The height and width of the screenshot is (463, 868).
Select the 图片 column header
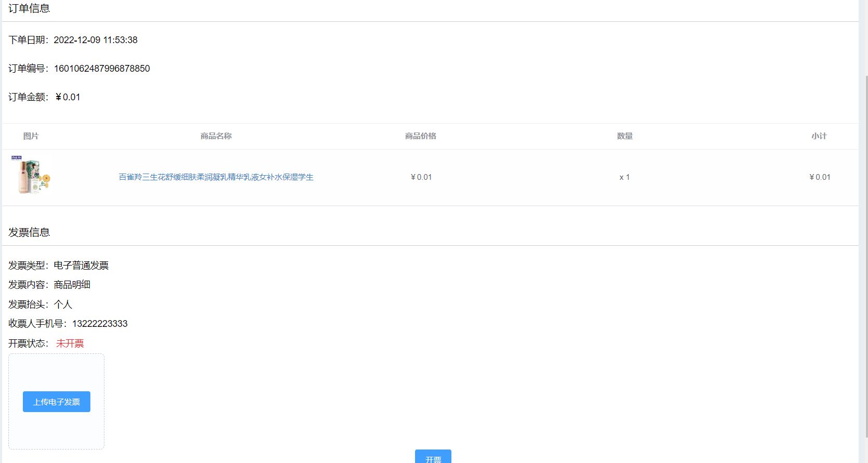[31, 136]
